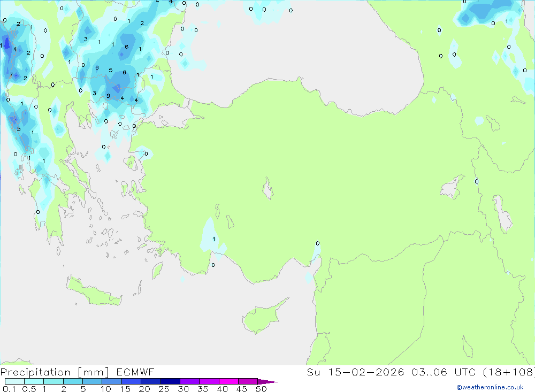Image resolution: width=535 pixels, height=392 pixels.
Task: Select the 5–10 mm legend color swatch
Action: [93, 381]
